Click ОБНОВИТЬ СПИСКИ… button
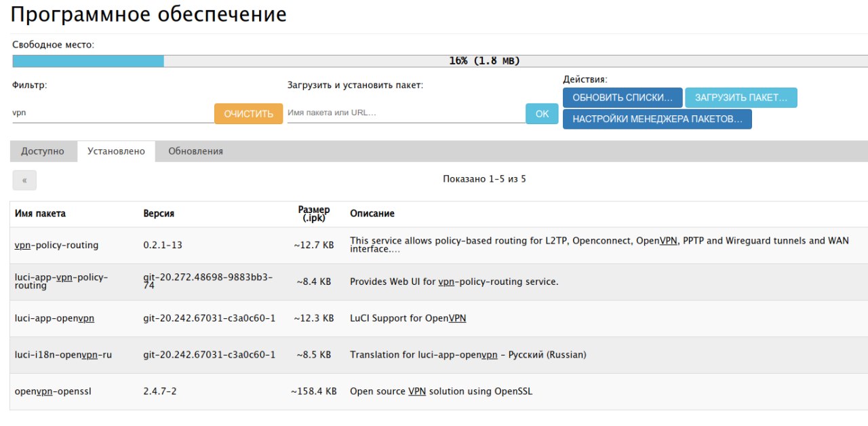Image resolution: width=868 pixels, height=426 pixels. click(623, 98)
